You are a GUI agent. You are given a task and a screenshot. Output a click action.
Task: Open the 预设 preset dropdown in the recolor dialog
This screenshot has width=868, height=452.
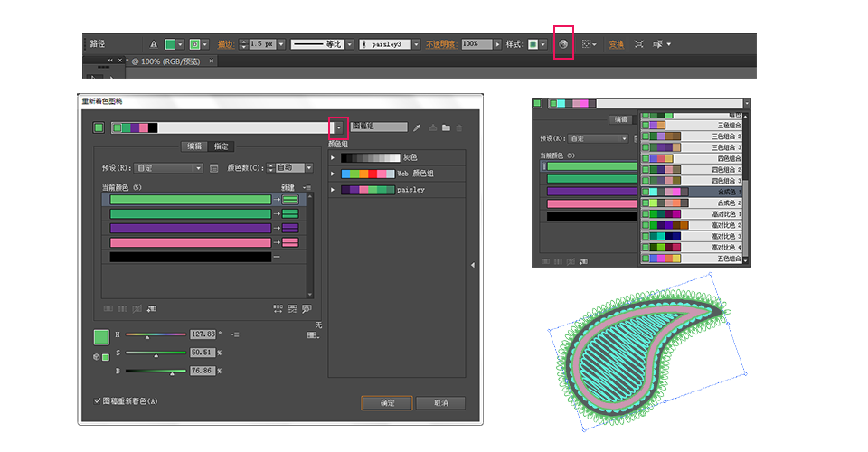169,168
